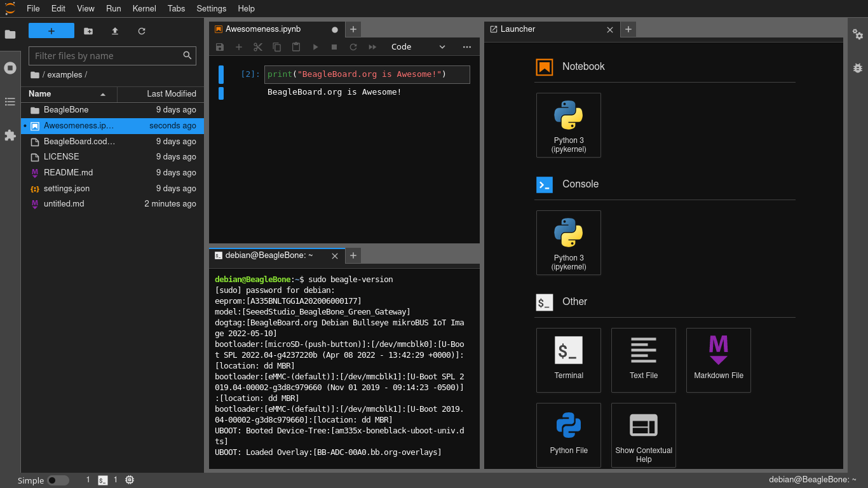Open the Extension Manager puzzle icon

pos(10,135)
